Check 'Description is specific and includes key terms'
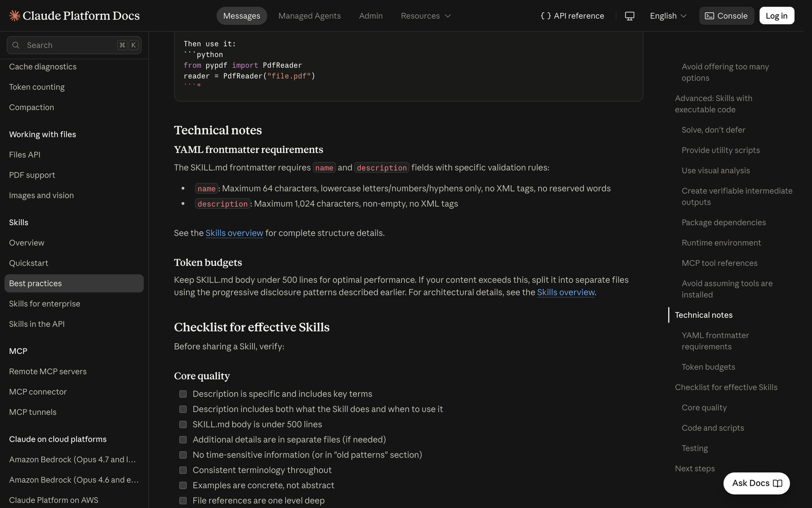Image resolution: width=812 pixels, height=508 pixels. (x=183, y=394)
